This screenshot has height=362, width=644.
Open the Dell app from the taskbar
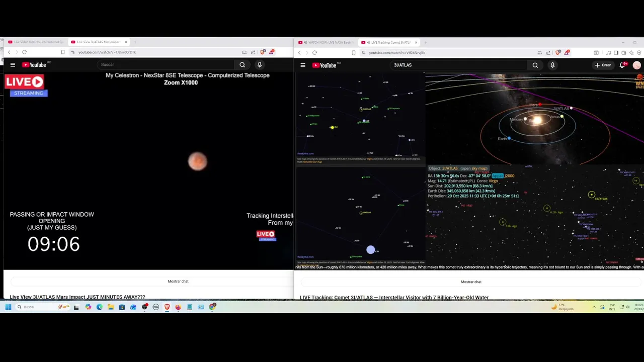pyautogui.click(x=156, y=307)
